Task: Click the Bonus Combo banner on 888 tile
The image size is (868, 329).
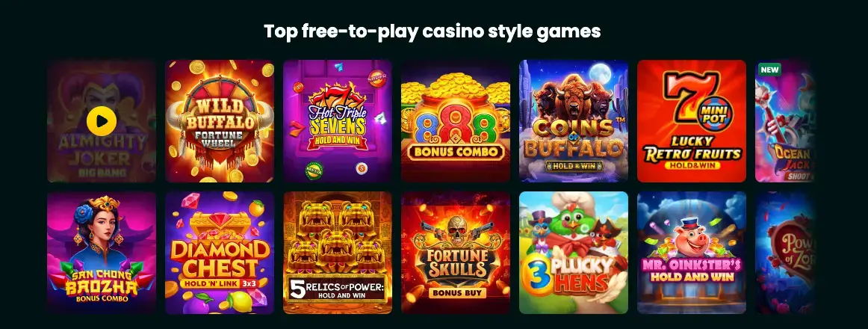Action: (456, 152)
